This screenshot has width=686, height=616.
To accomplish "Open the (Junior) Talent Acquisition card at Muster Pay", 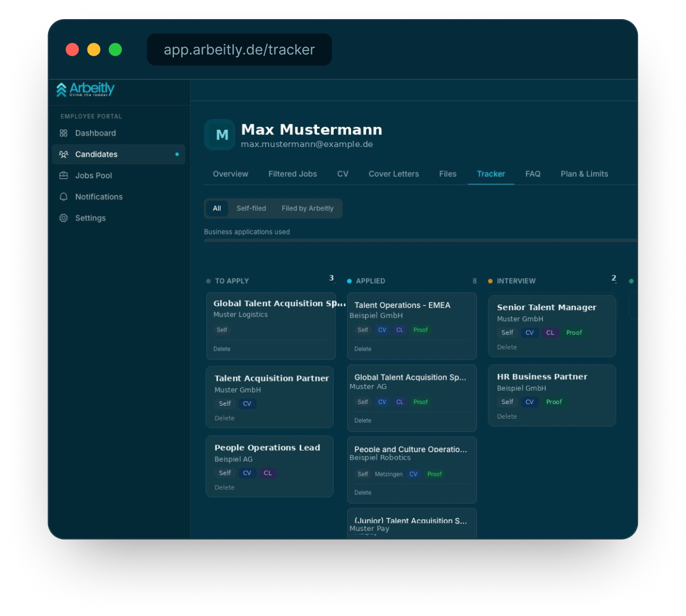I will click(412, 523).
